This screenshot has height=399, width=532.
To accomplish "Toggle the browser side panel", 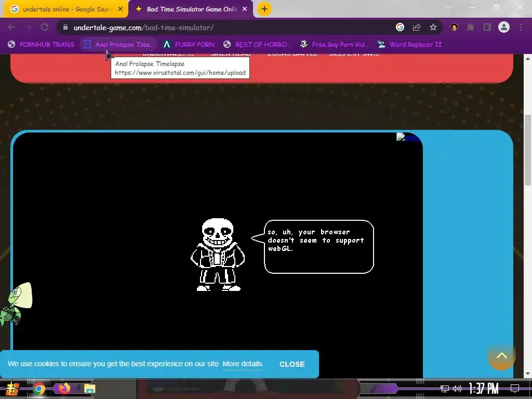I will tap(487, 27).
